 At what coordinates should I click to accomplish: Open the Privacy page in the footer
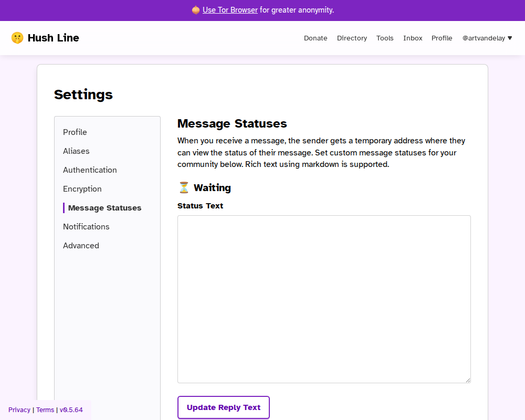19,409
